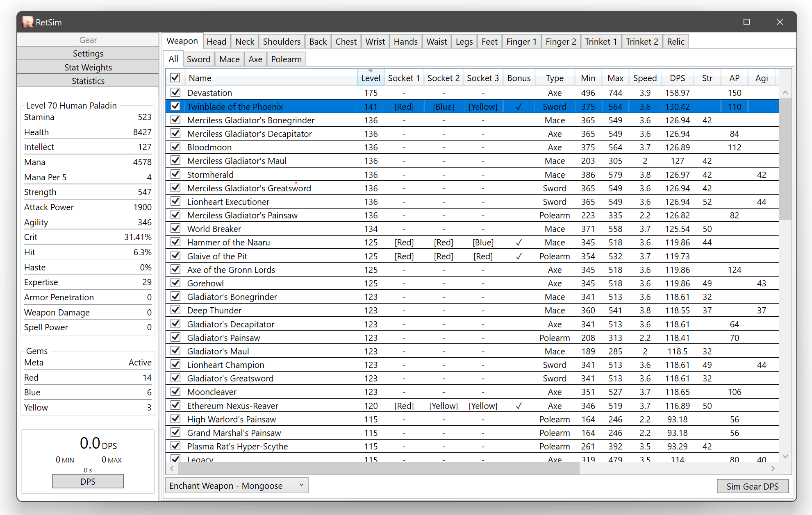The image size is (812, 515).
Task: Expand the Trinket 2 slot options
Action: coord(643,41)
